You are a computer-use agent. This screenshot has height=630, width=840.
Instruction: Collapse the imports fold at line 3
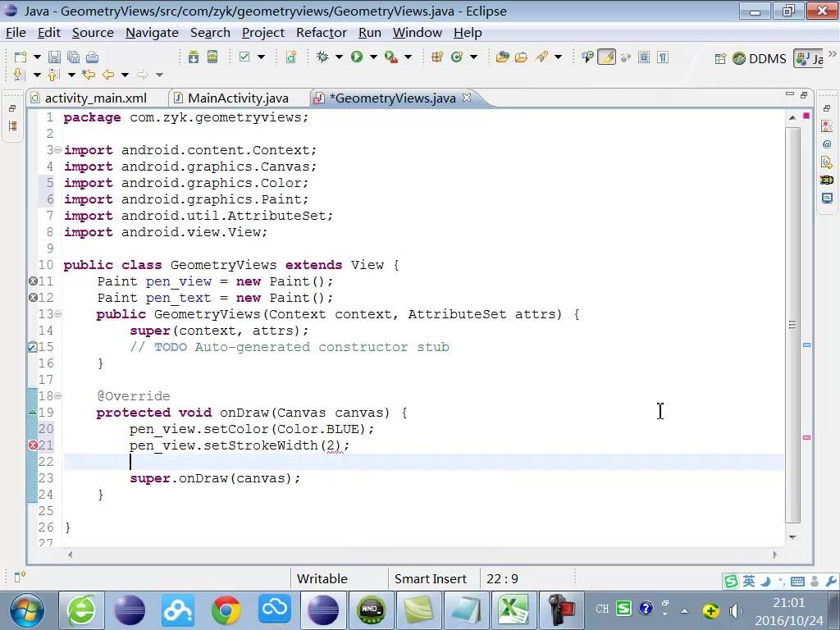tap(58, 149)
